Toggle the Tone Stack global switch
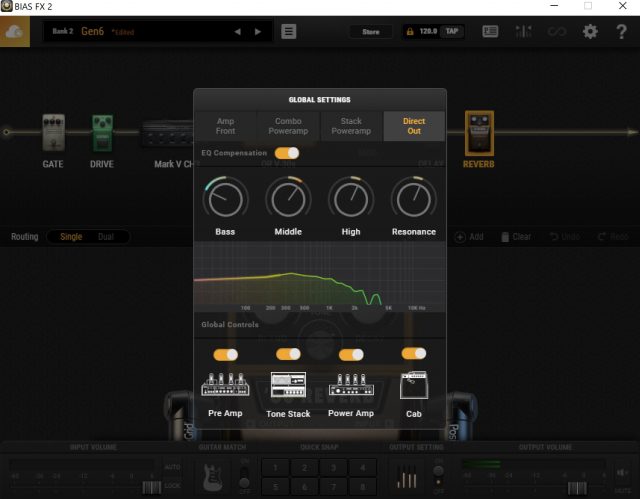 [x=288, y=354]
